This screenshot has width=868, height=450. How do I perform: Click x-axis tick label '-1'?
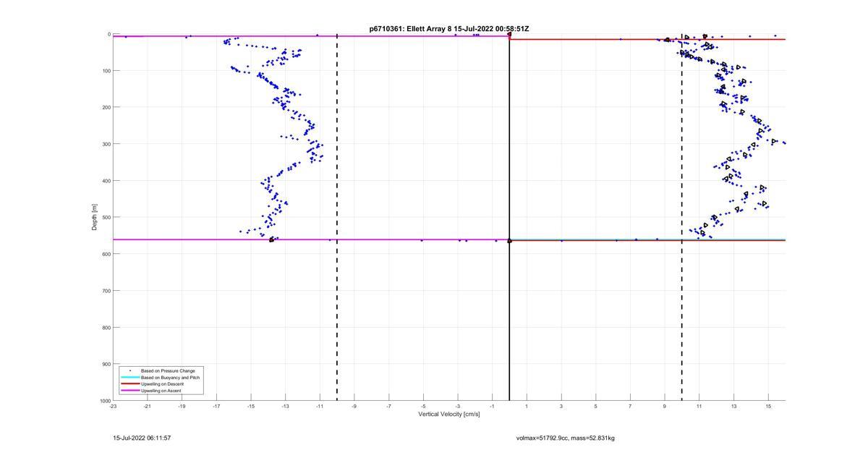pyautogui.click(x=492, y=407)
